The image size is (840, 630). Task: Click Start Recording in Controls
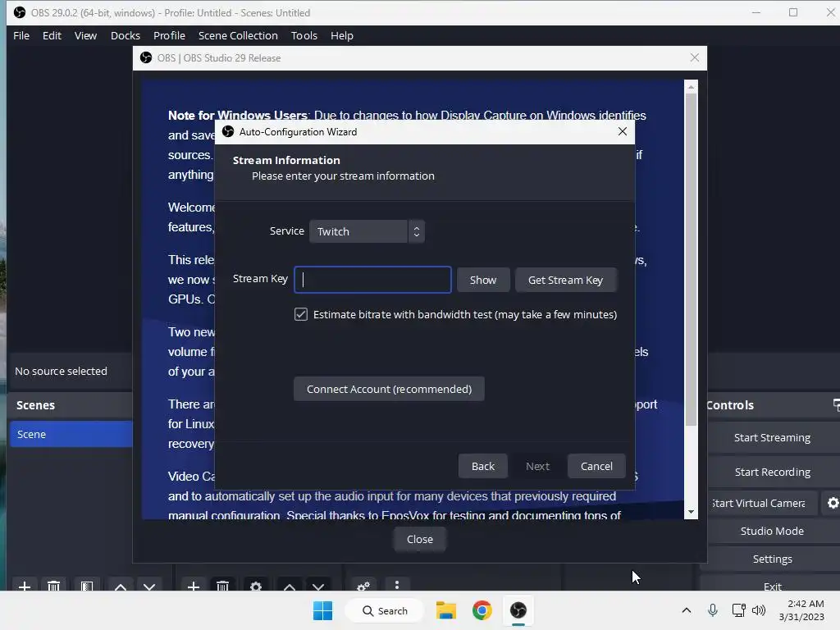pos(772,472)
